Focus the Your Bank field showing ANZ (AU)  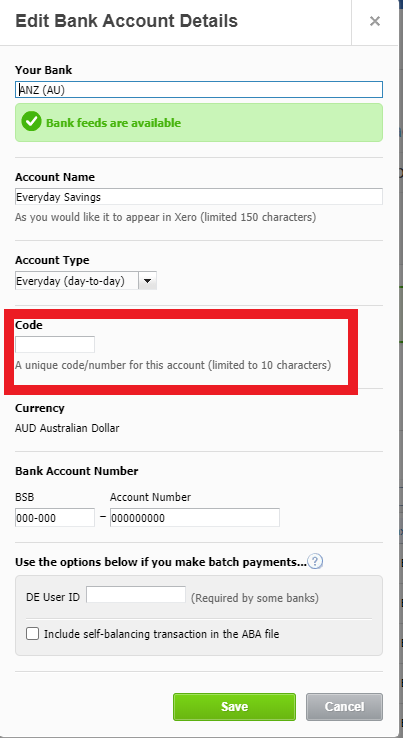(x=199, y=89)
